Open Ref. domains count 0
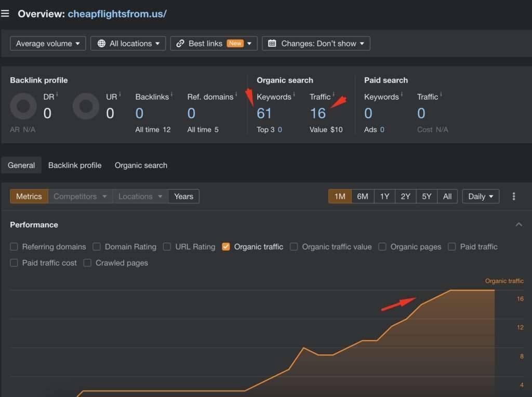The height and width of the screenshot is (397, 532). [x=191, y=113]
